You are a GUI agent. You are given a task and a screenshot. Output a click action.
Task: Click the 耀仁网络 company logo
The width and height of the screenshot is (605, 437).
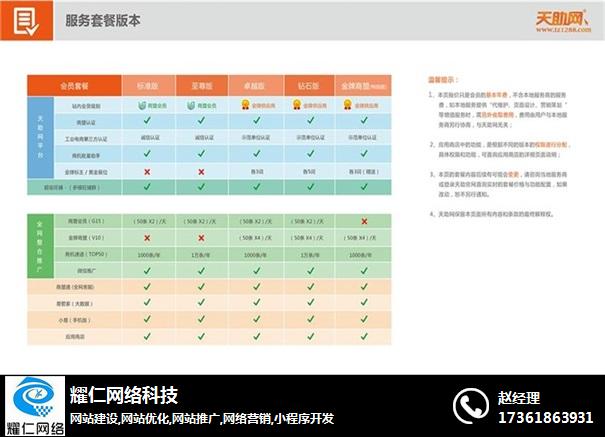pyautogui.click(x=35, y=406)
